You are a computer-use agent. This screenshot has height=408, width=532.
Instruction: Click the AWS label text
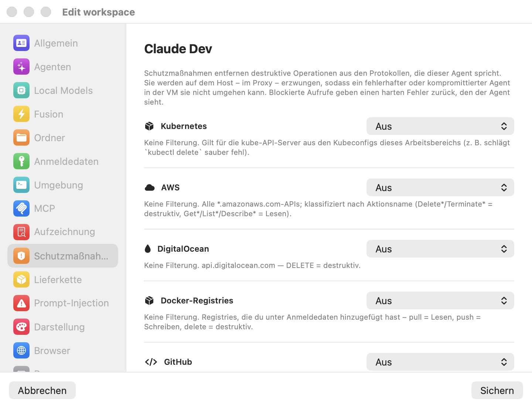point(170,188)
